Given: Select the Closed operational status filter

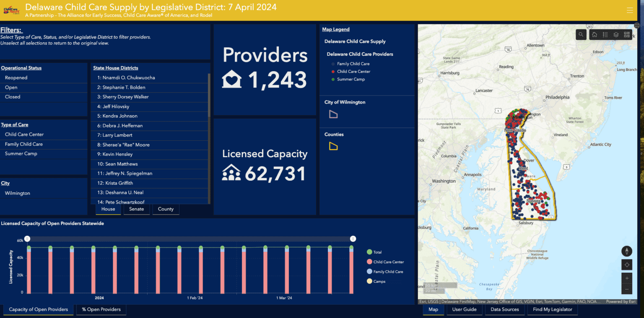Looking at the screenshot, I should [12, 97].
